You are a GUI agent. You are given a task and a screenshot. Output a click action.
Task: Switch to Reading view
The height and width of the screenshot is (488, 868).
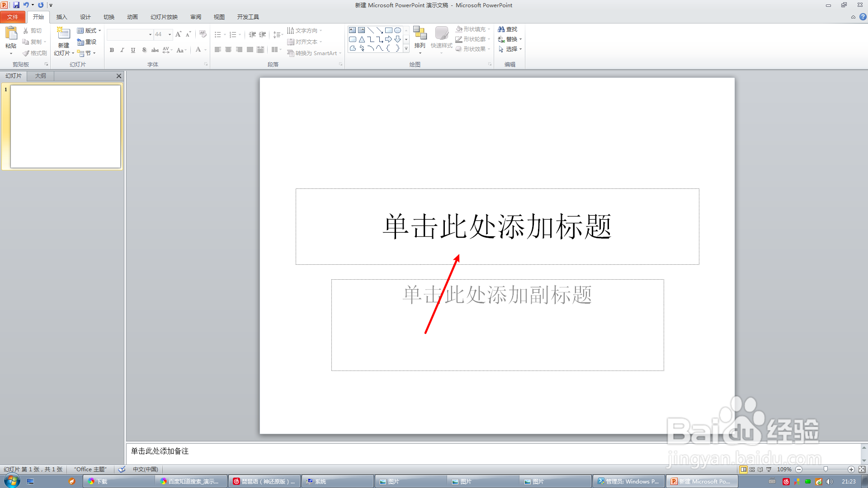point(760,469)
